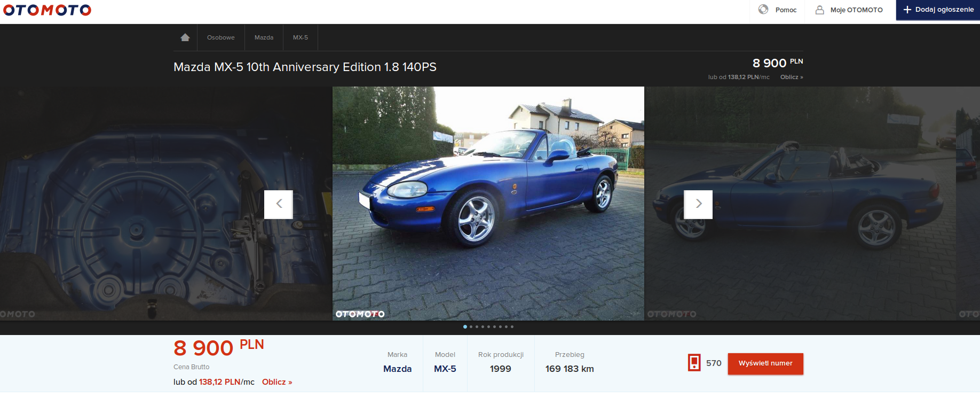Show previous photo with left arrow
Screen dimensions: 980x397
[279, 204]
